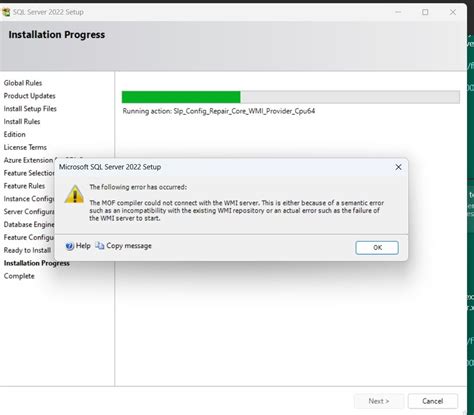This screenshot has height=415, width=474.
Task: Select Global Rules step in sidebar
Action: tap(23, 83)
